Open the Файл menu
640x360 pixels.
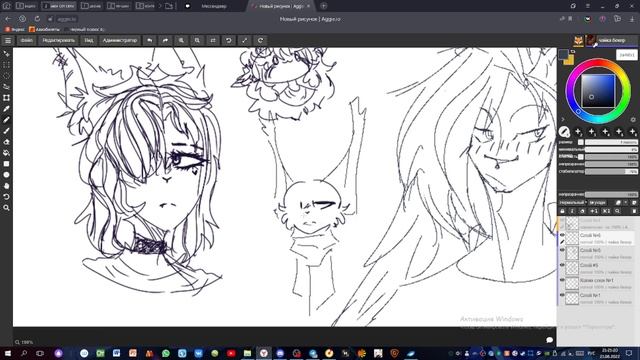[27, 40]
